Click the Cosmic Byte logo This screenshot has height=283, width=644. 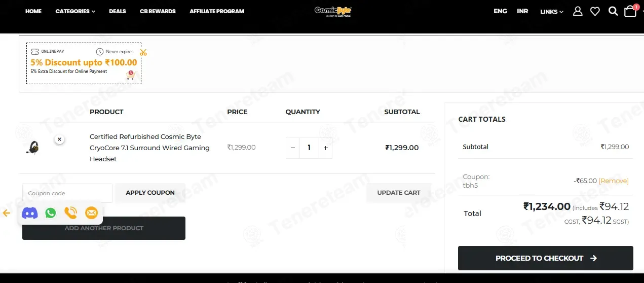coord(333,11)
